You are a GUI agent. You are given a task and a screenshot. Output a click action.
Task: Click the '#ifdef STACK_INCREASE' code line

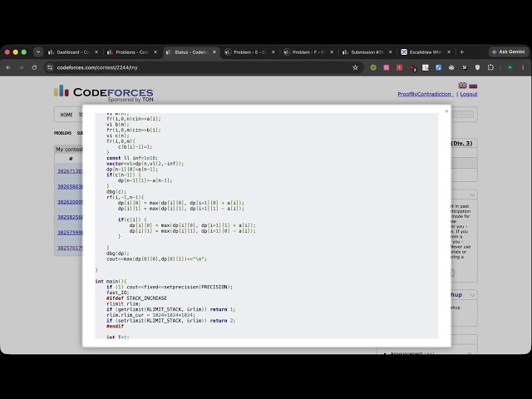coord(136,298)
